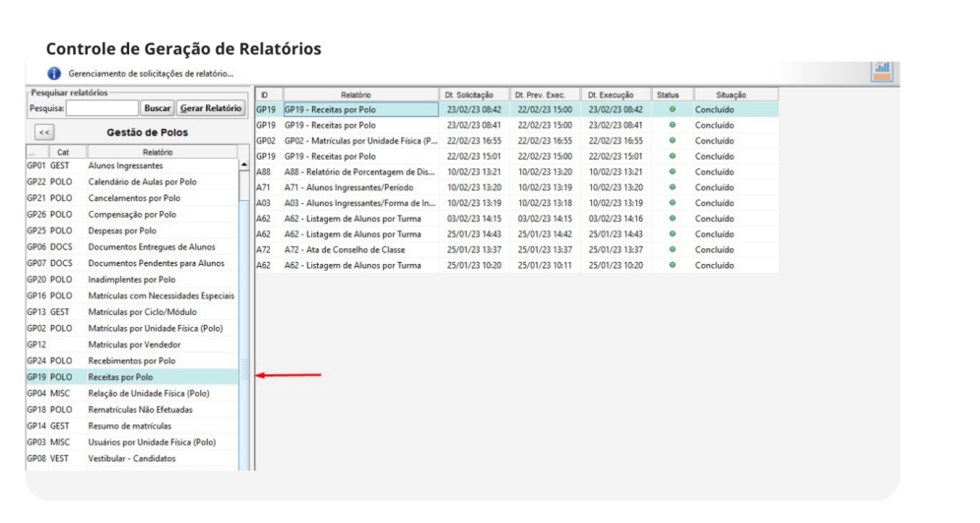Select A72 - Ata de Conselho de Classe
This screenshot has width=980, height=523.
tap(517, 249)
